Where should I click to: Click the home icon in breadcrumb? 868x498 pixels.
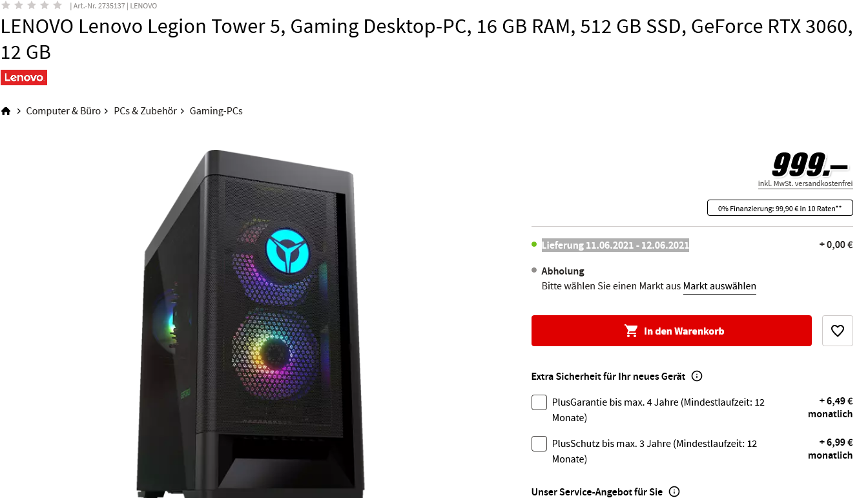click(x=6, y=111)
